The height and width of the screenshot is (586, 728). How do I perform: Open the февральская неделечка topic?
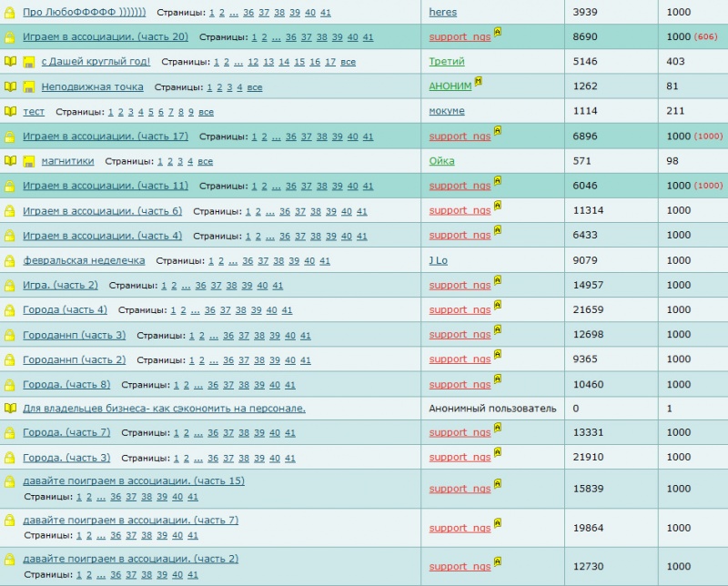(84, 260)
